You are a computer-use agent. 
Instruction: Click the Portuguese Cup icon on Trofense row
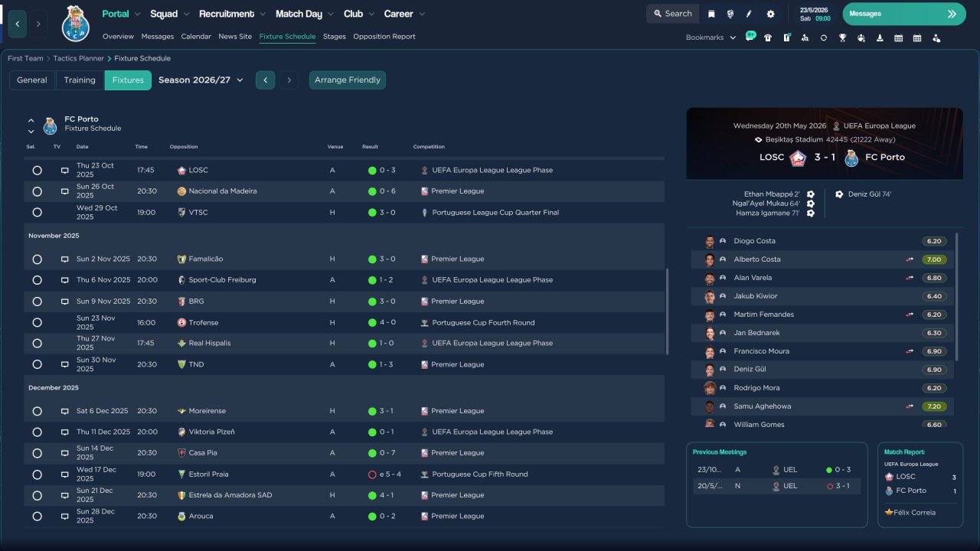click(x=425, y=323)
